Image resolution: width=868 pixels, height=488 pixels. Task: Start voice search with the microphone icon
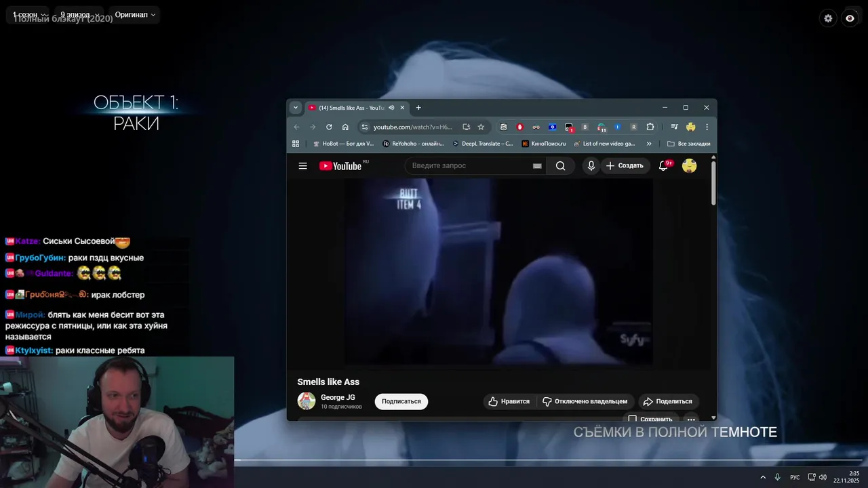(x=591, y=166)
